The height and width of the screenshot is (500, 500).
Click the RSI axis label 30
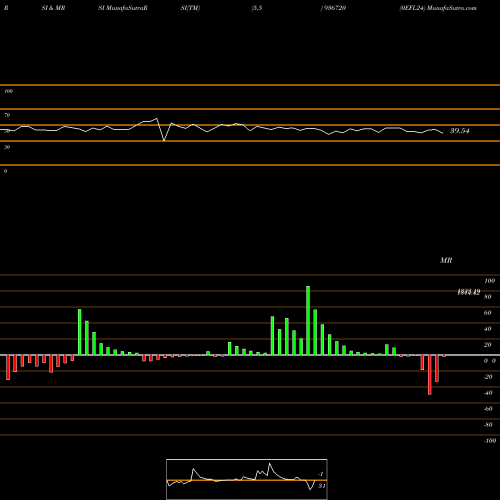coord(7,147)
